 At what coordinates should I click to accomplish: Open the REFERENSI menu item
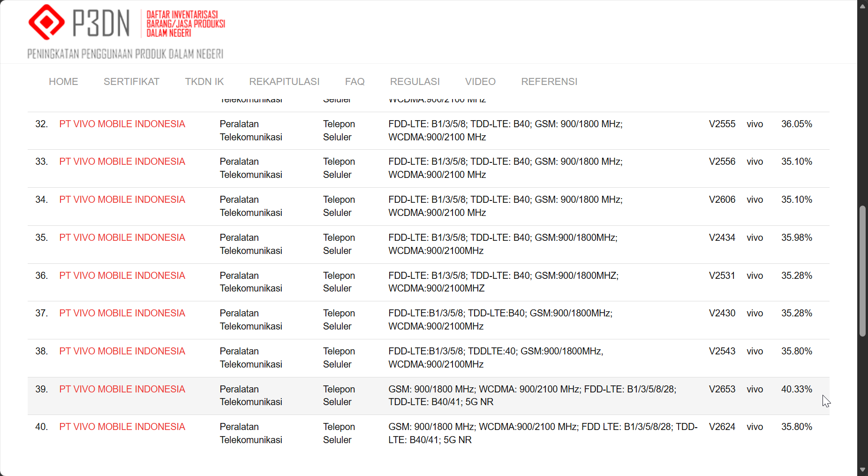549,82
